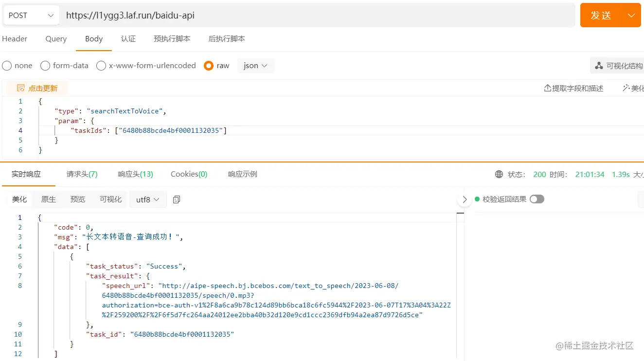The image size is (644, 361).
Task: Click the orange 发送 send button
Action: coord(601,16)
